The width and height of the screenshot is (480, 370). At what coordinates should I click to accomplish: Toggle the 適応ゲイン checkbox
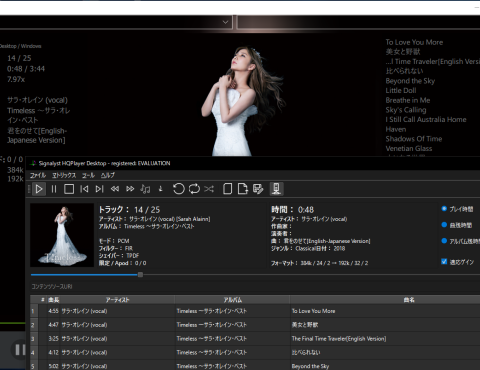pos(444,261)
